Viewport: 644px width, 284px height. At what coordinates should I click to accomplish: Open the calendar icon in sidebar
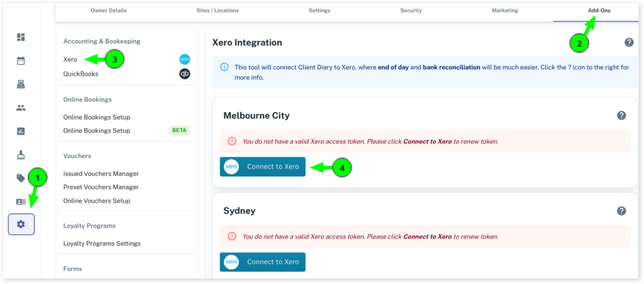click(21, 61)
